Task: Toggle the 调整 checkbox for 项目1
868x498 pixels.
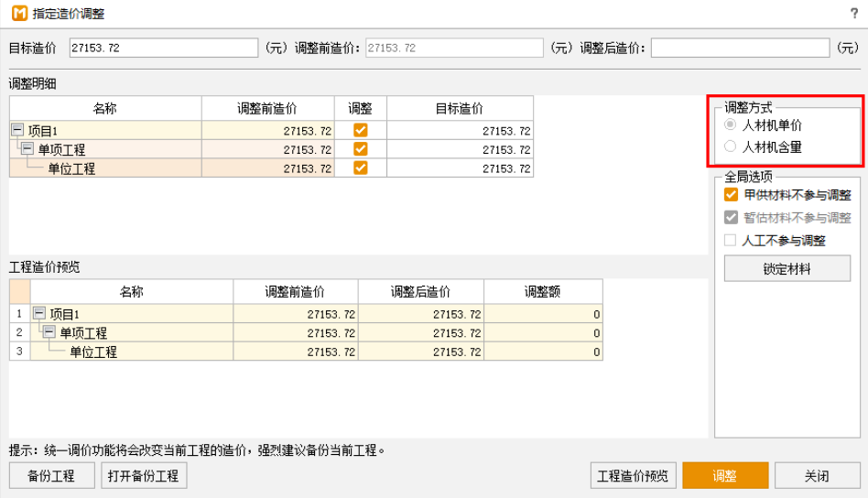Action: 360,130
